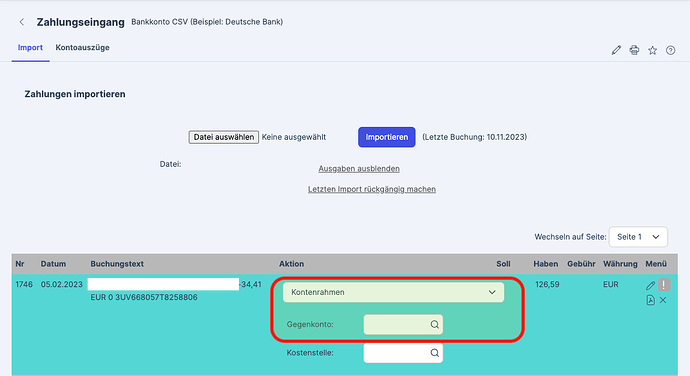Click the Datum column header
This screenshot has width=690, height=376.
point(53,264)
